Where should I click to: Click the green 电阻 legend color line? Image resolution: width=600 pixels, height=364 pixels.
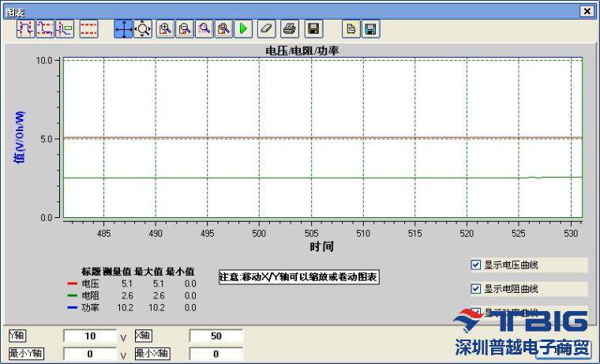click(73, 295)
